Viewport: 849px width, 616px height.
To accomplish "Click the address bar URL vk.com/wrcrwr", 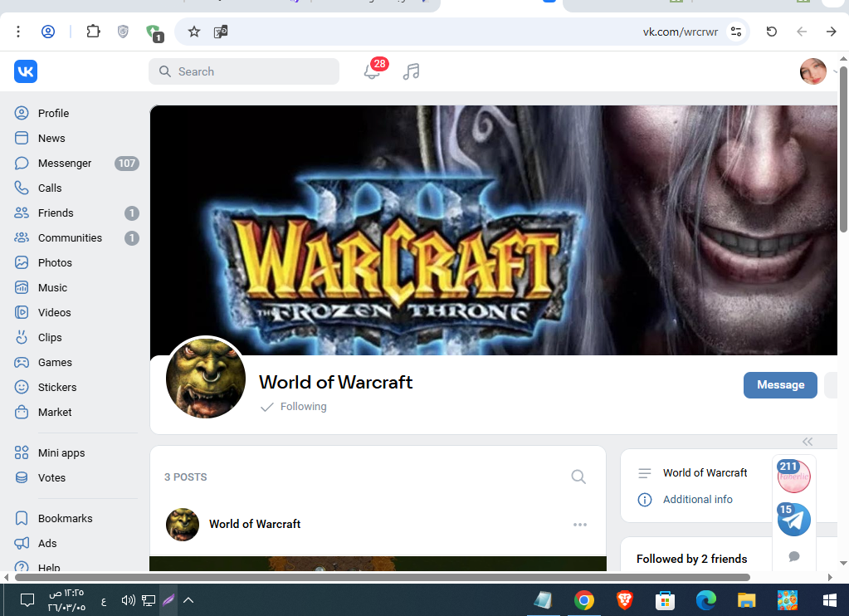I will (x=680, y=32).
